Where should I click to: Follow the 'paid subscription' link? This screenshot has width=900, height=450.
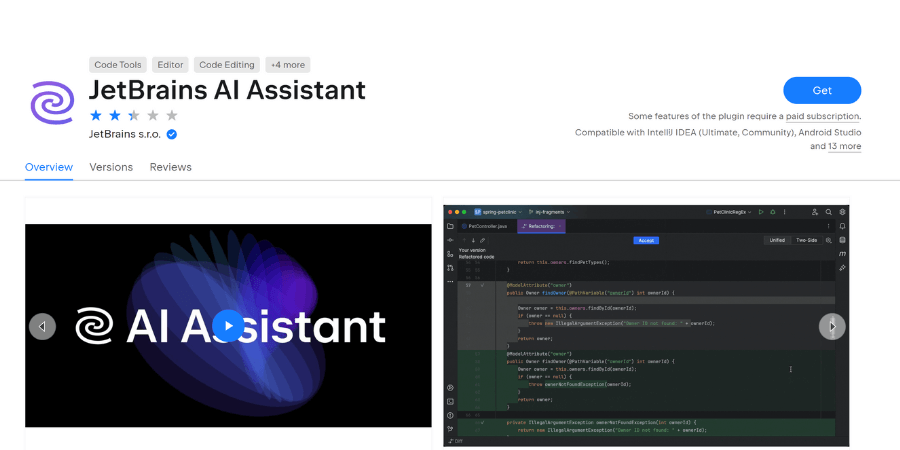pyautogui.click(x=822, y=116)
